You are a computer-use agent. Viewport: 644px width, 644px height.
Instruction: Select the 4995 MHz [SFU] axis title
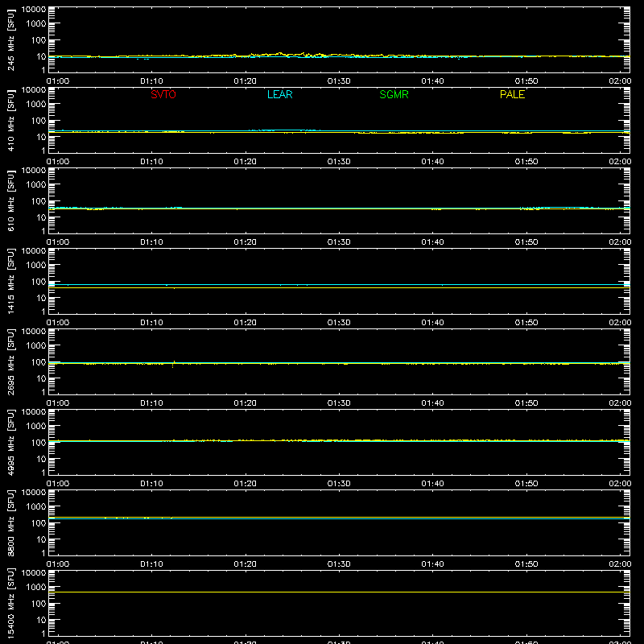tap(10, 442)
